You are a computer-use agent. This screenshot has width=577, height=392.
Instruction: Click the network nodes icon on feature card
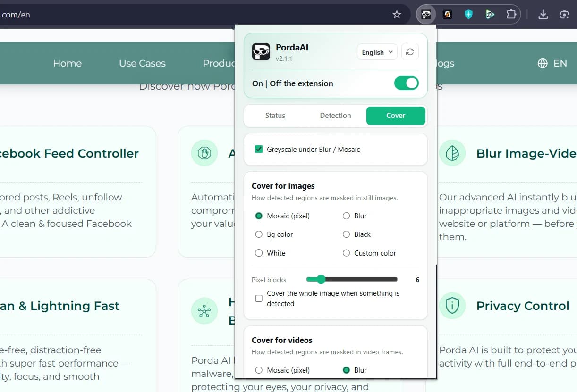pyautogui.click(x=204, y=311)
